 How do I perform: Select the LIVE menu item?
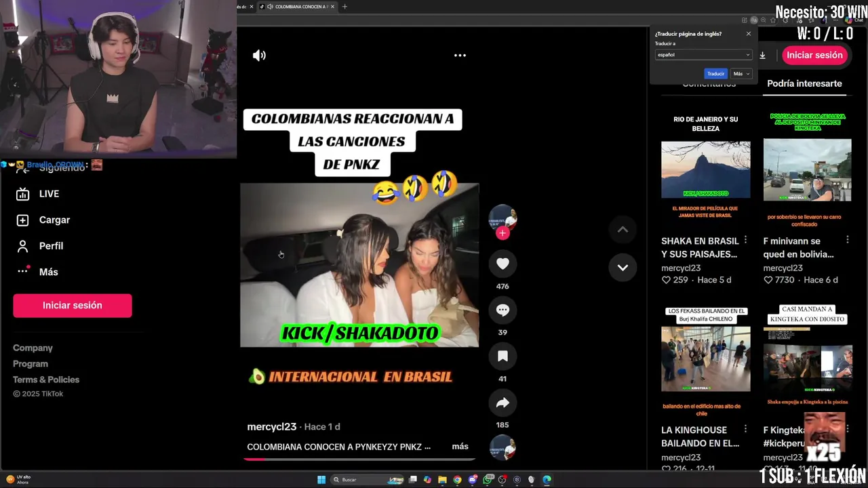[x=49, y=194]
